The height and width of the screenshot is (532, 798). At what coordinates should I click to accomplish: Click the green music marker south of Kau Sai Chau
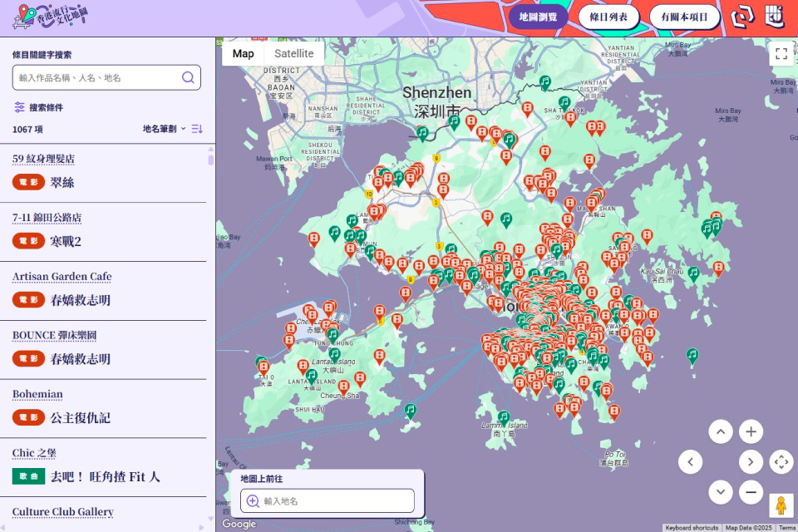[x=692, y=356]
